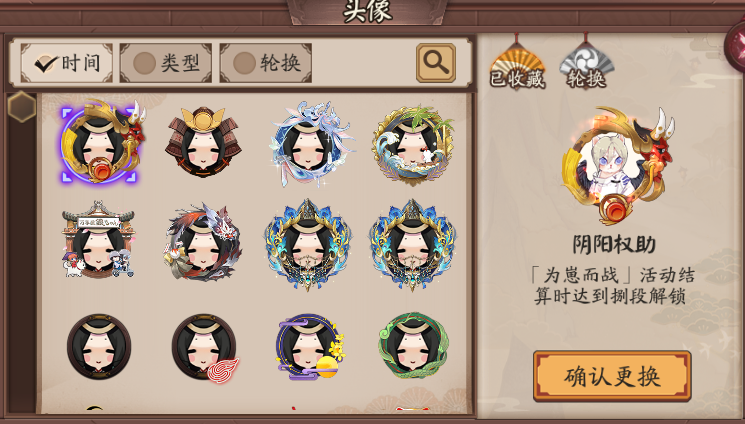Toggle the 轮换 filter option
This screenshot has width=745, height=424.
266,63
